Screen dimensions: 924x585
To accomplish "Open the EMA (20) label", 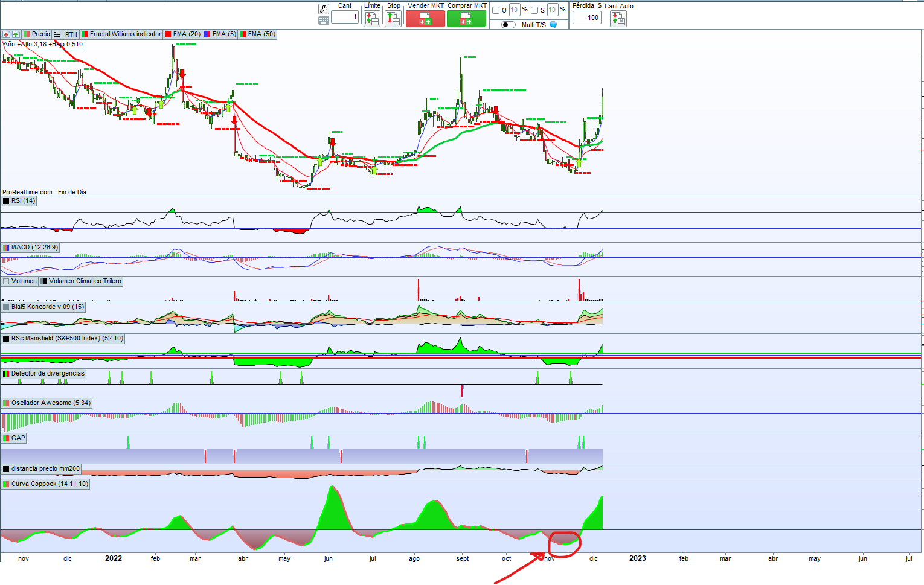I will click(x=187, y=34).
